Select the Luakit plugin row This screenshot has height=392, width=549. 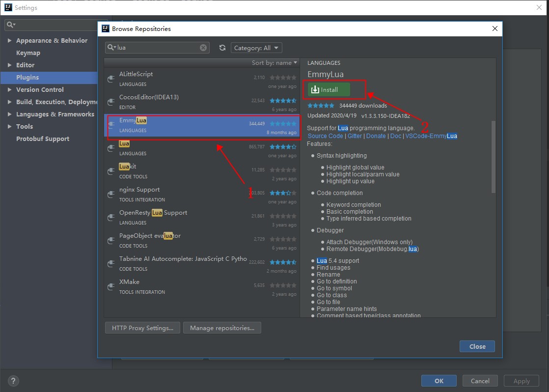tap(202, 171)
